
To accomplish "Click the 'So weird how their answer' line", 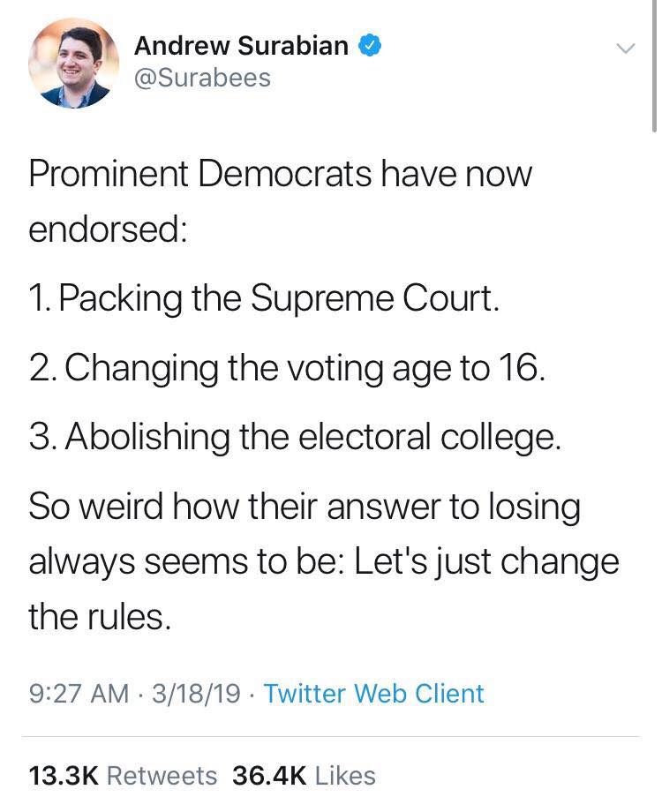I will (305, 507).
